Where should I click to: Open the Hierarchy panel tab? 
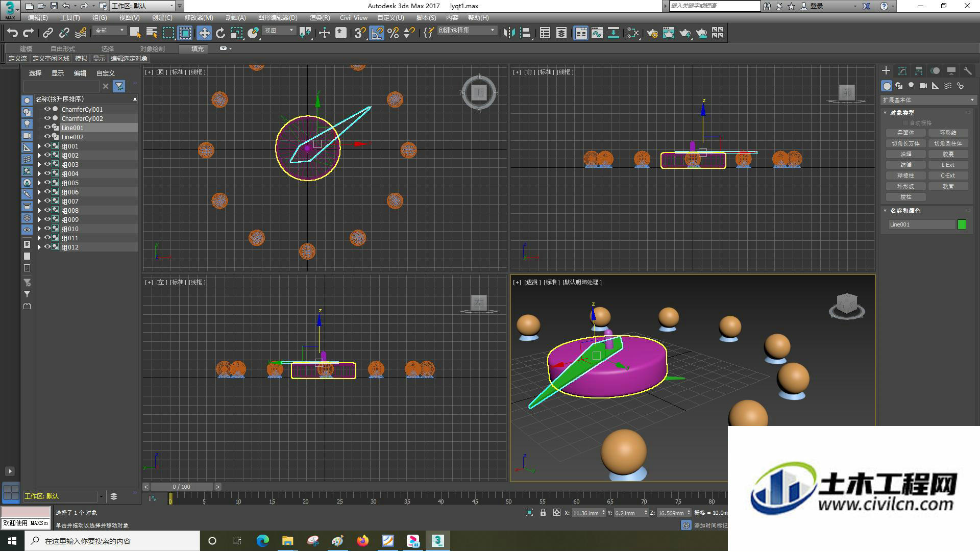[919, 71]
